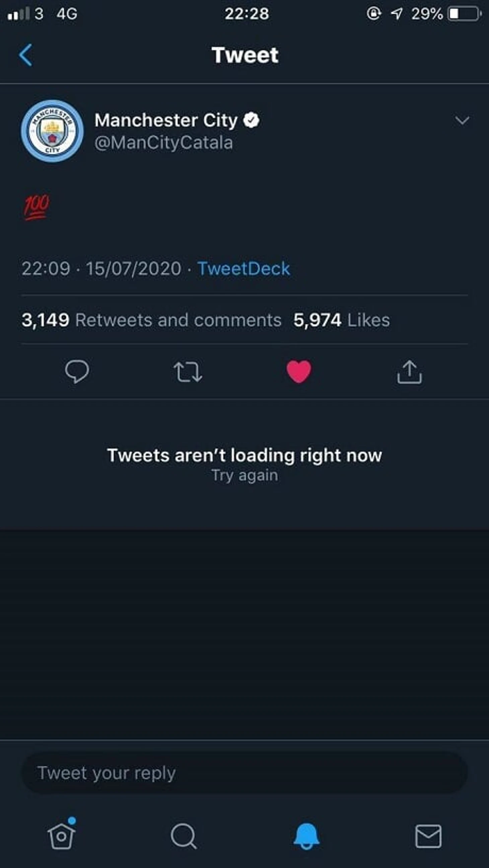This screenshot has height=868, width=489.
Task: Retweet this Manchester City tweet
Action: pos(188,372)
